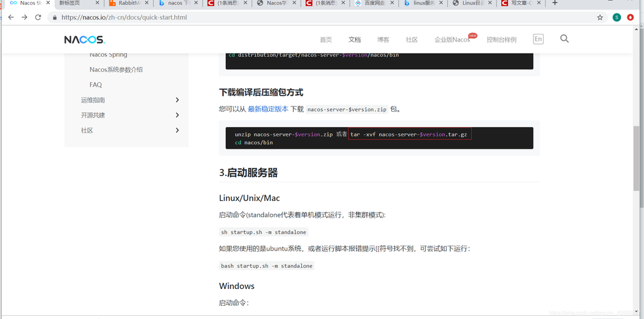Open 社区 in the top navigation
Image resolution: width=644 pixels, height=319 pixels.
click(412, 40)
